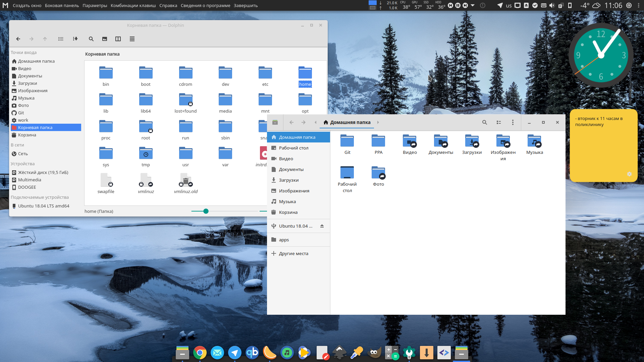This screenshot has width=644, height=362.
Task: Pause media playback in the top panel
Action: tap(457, 5)
